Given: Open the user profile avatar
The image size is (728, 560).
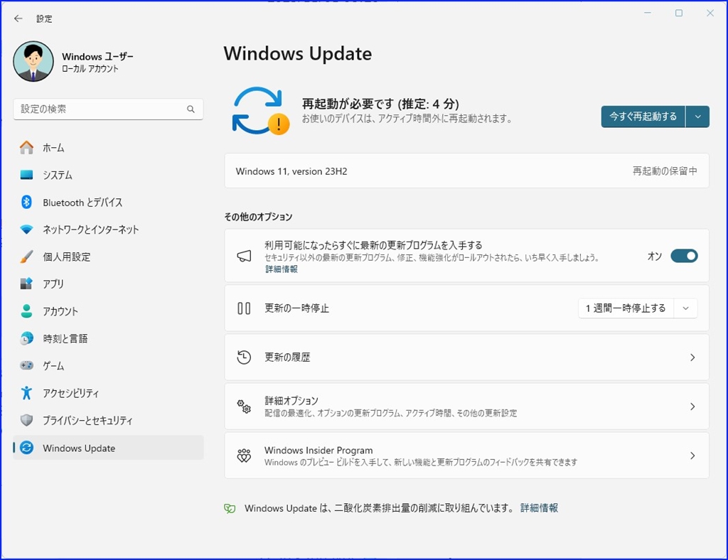Looking at the screenshot, I should (x=33, y=61).
